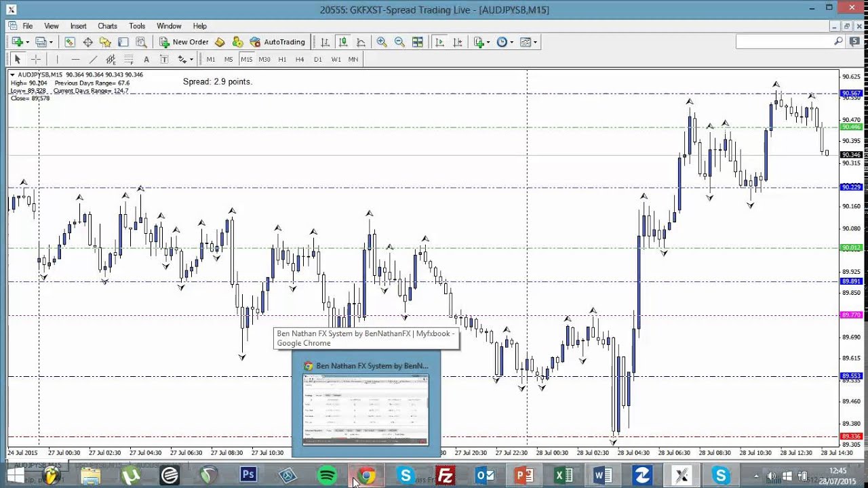Click the Chrome taskbar icon
The image size is (868, 488).
pos(367,475)
